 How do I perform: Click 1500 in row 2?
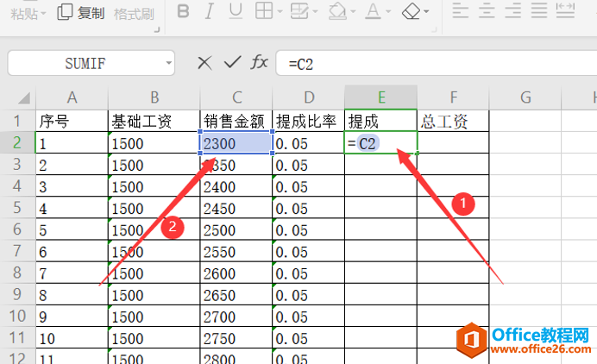coord(154,143)
